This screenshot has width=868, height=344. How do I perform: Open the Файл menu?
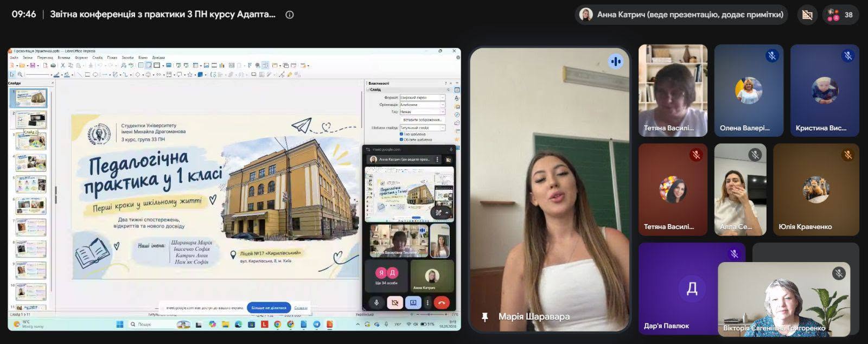coord(14,58)
